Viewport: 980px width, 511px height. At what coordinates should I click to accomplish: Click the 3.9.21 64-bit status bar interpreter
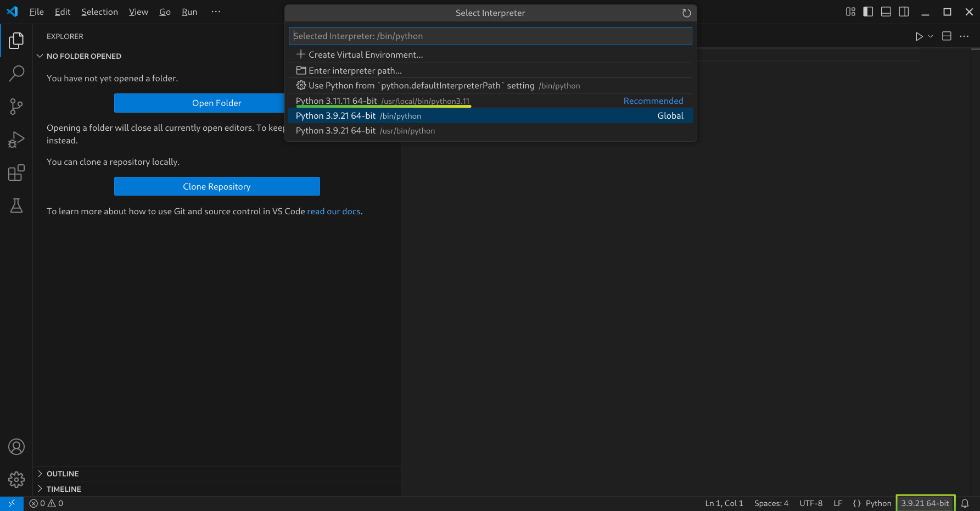coord(925,503)
